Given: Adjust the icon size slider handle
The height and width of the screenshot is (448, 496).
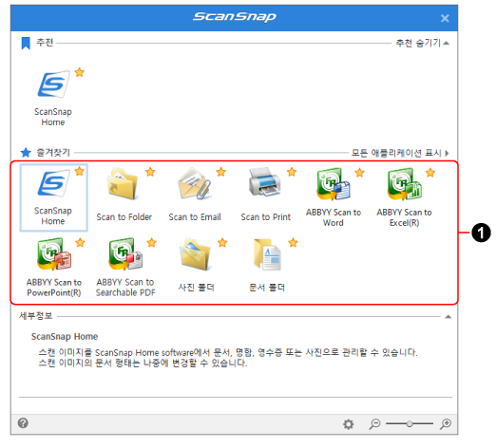Looking at the screenshot, I should 410,423.
